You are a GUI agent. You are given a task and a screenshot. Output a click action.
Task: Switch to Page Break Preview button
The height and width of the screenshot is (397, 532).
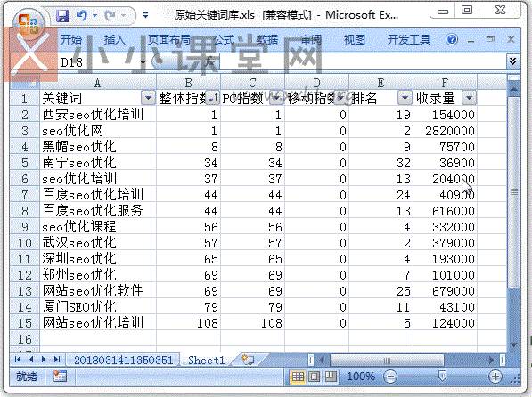(x=331, y=377)
